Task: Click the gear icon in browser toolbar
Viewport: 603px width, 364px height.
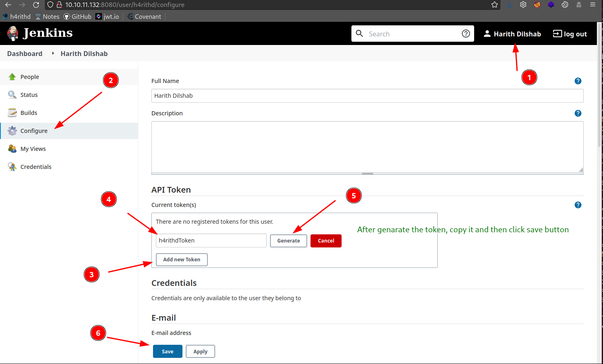Action: (523, 5)
